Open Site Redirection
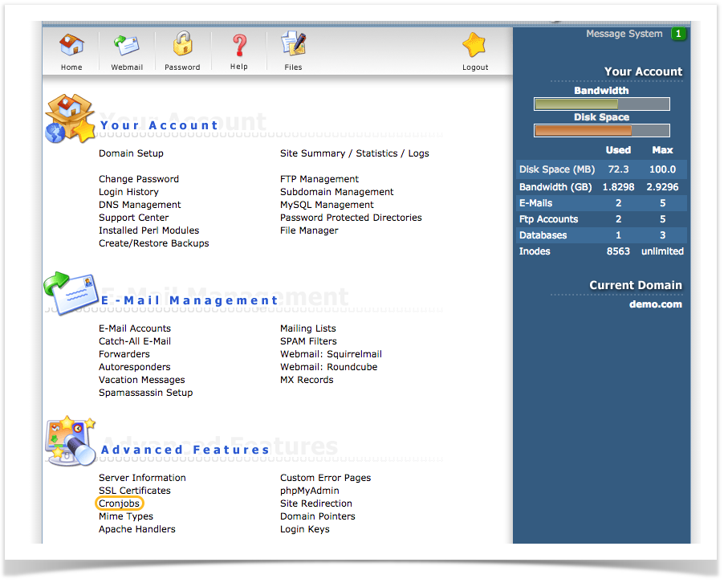This screenshot has height=583, width=728. pos(316,503)
